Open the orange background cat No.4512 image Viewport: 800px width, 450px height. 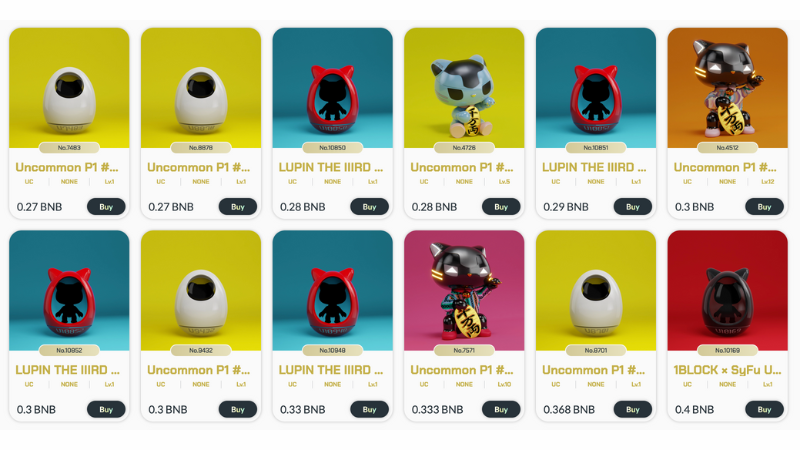tap(728, 88)
